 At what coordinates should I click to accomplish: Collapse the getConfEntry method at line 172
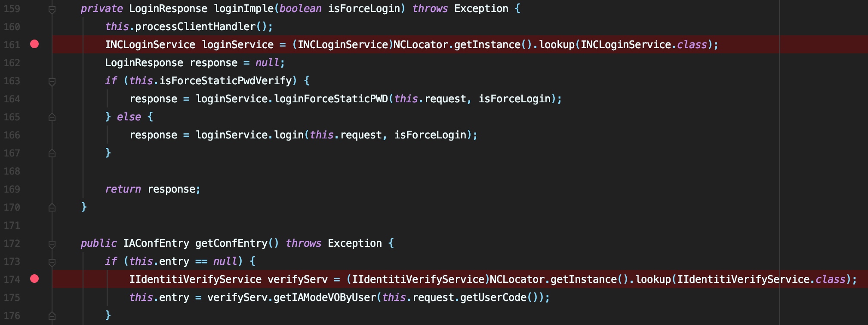coord(52,244)
